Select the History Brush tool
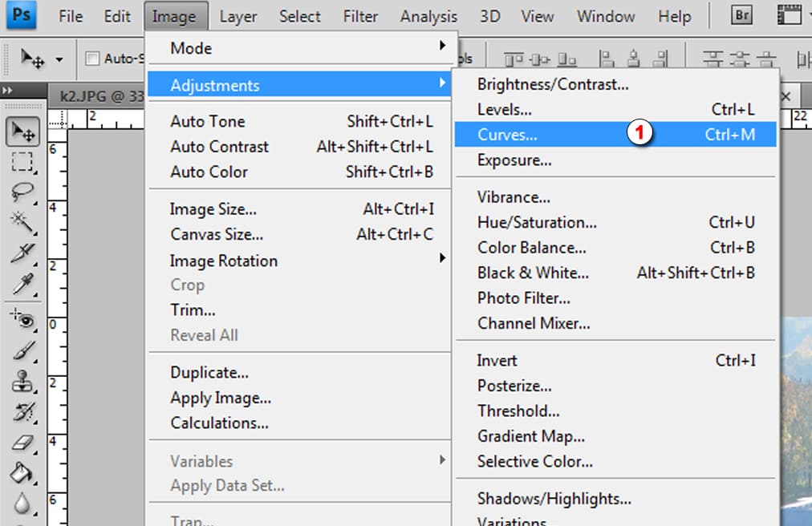812x526 pixels. tap(24, 413)
